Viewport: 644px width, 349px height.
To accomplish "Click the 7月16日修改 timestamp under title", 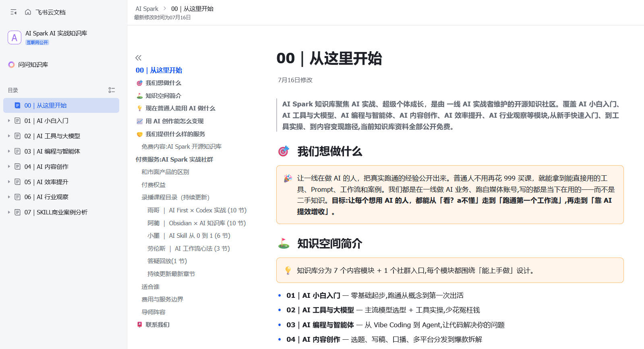I will pos(295,80).
